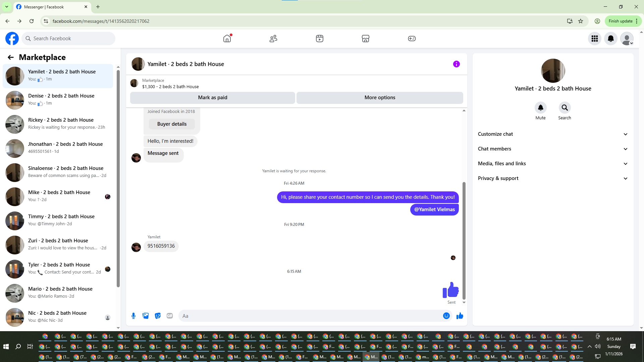Go to the Home feed icon
Viewport: 644px width, 362px height.
click(227, 39)
